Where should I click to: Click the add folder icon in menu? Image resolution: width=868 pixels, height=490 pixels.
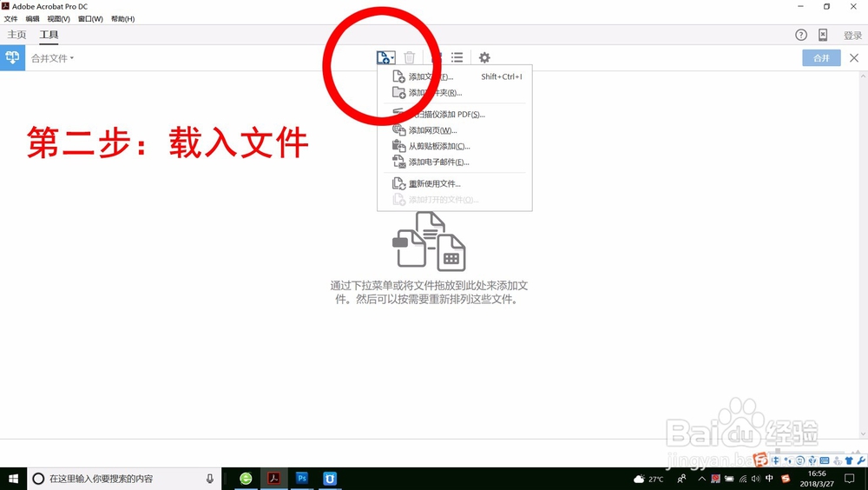tap(398, 93)
